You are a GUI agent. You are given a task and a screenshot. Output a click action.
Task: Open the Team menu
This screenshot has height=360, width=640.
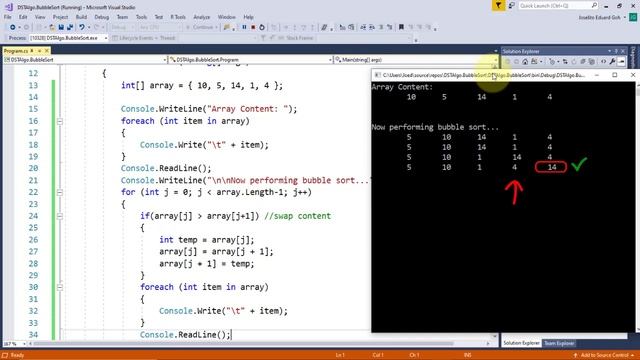coord(122,17)
